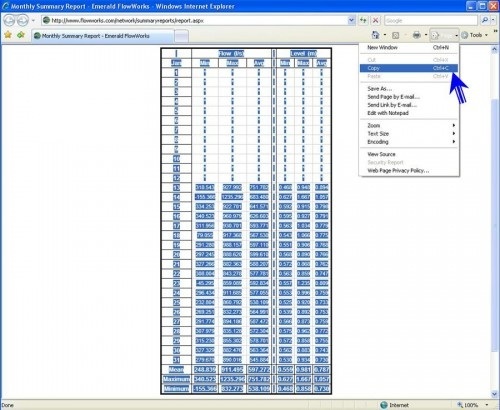The height and width of the screenshot is (410, 500).
Task: Open Web Page Privacy Policy...
Action: point(409,171)
